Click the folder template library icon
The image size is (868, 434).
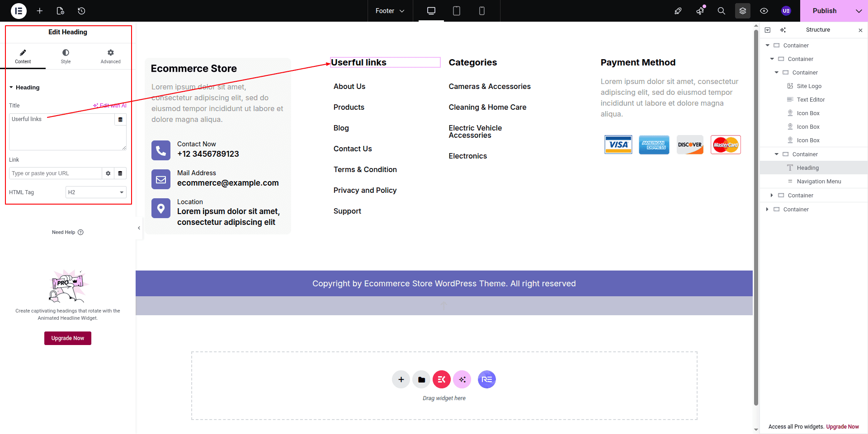pyautogui.click(x=421, y=380)
